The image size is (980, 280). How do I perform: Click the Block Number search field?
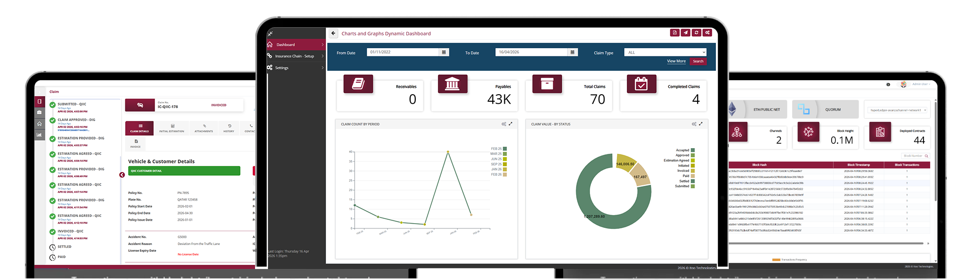click(x=913, y=156)
